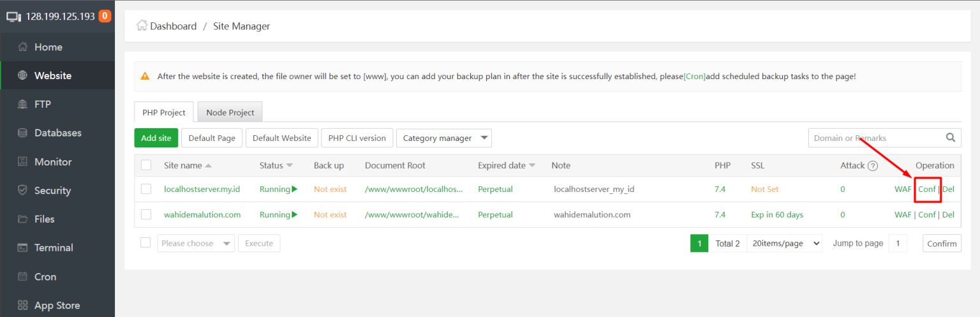The height and width of the screenshot is (317, 980).
Task: Click Perpetual expiry for wahidemalution.com
Action: pyautogui.click(x=495, y=215)
